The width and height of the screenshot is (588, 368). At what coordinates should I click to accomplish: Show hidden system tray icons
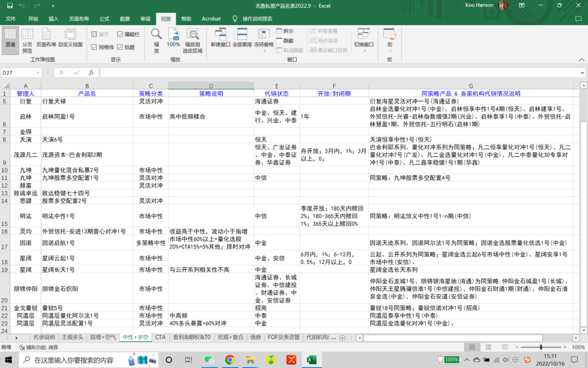point(467,360)
